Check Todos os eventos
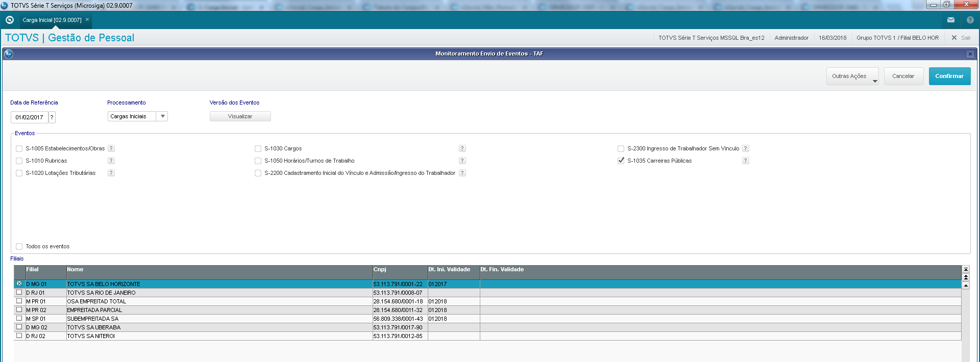Image resolution: width=980 pixels, height=362 pixels. (x=19, y=247)
